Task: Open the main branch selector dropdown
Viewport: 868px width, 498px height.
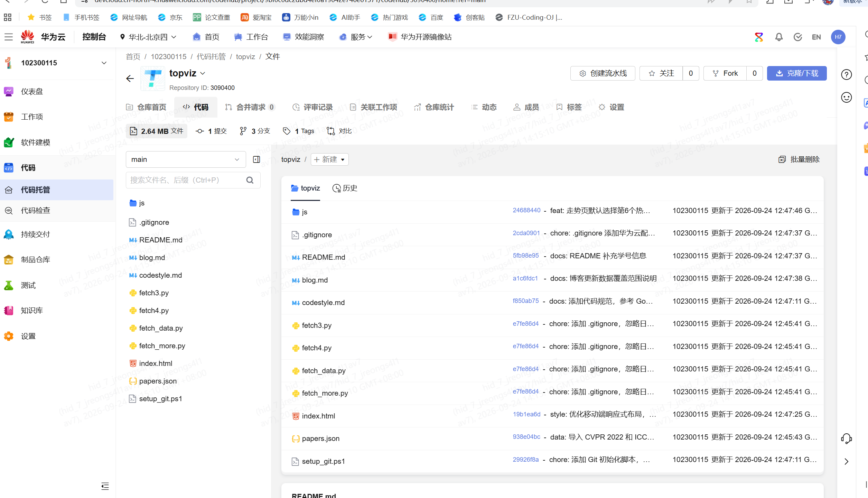Action: (x=186, y=159)
